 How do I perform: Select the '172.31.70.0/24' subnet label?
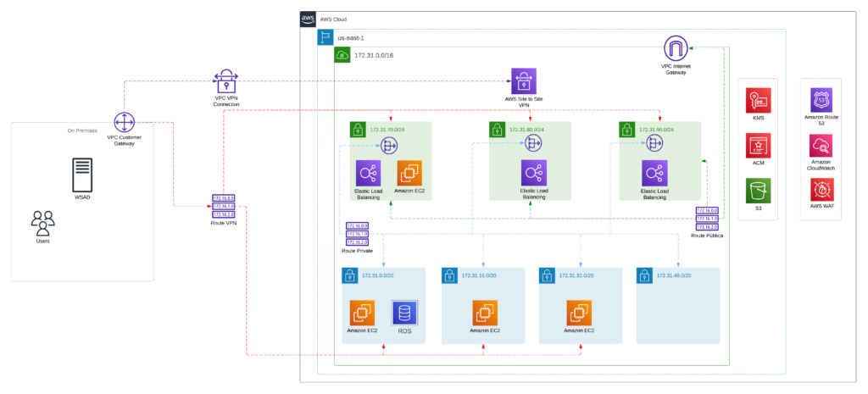pos(388,130)
